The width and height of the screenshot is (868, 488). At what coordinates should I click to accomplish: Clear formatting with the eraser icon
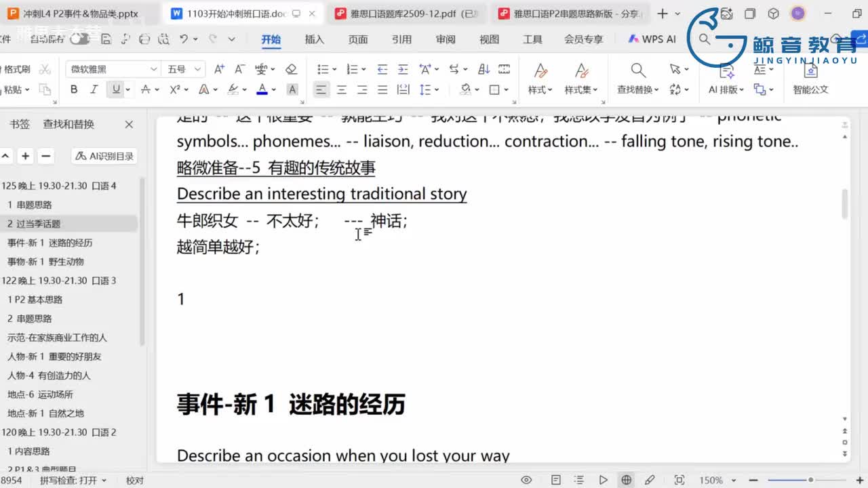(x=291, y=69)
